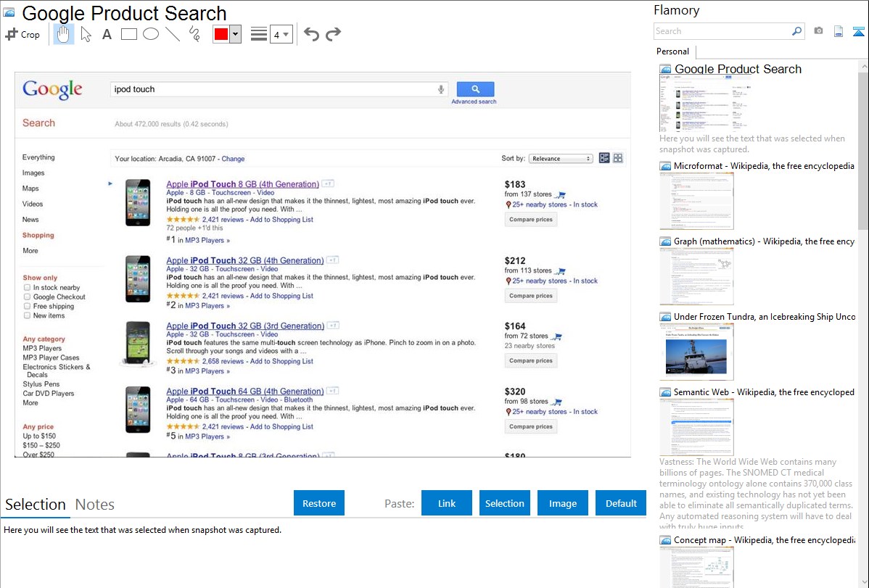This screenshot has height=588, width=869.
Task: Click Compare prices for the $212 item
Action: [531, 296]
